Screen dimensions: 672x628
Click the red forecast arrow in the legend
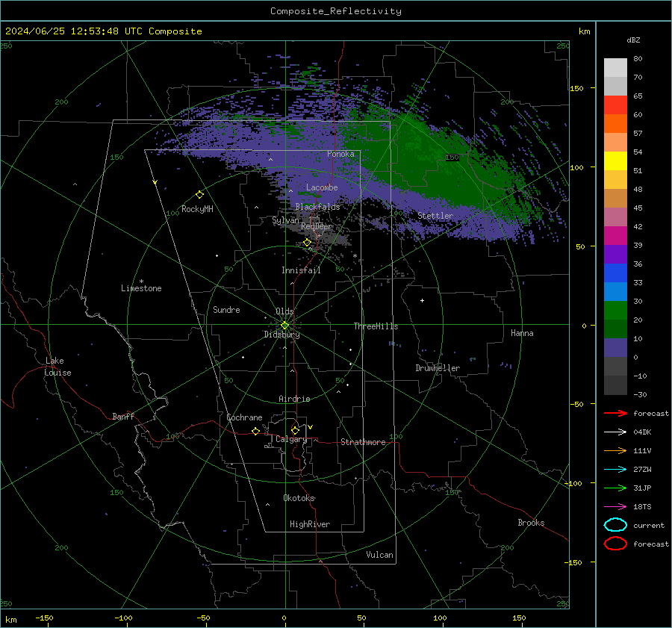click(615, 413)
